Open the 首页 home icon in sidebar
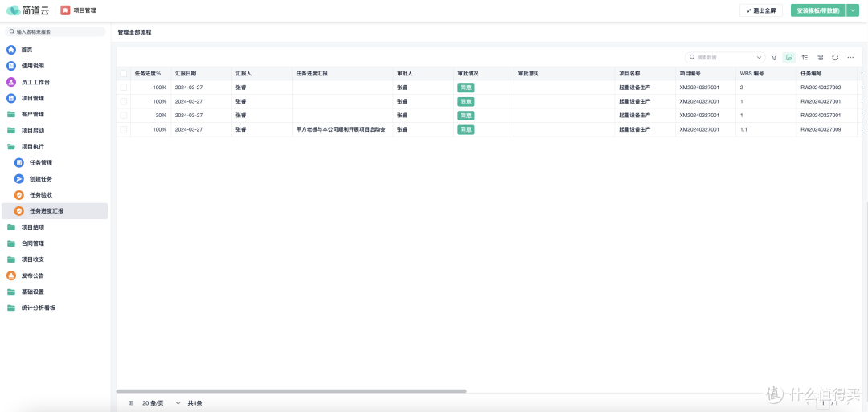868x412 pixels. [11, 50]
